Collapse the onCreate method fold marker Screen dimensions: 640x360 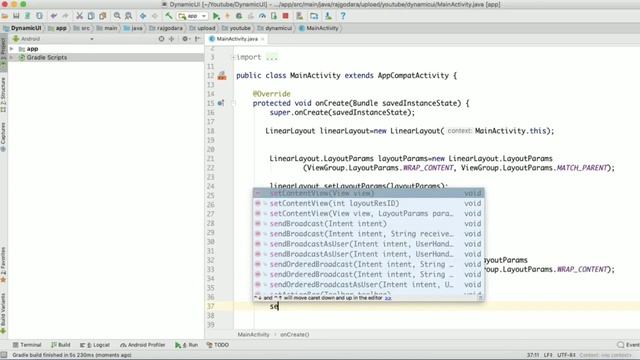[234, 103]
